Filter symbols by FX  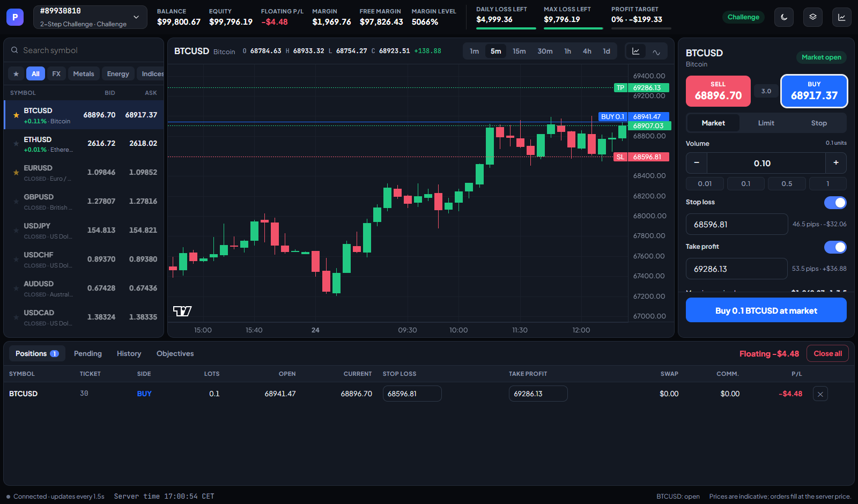point(56,74)
